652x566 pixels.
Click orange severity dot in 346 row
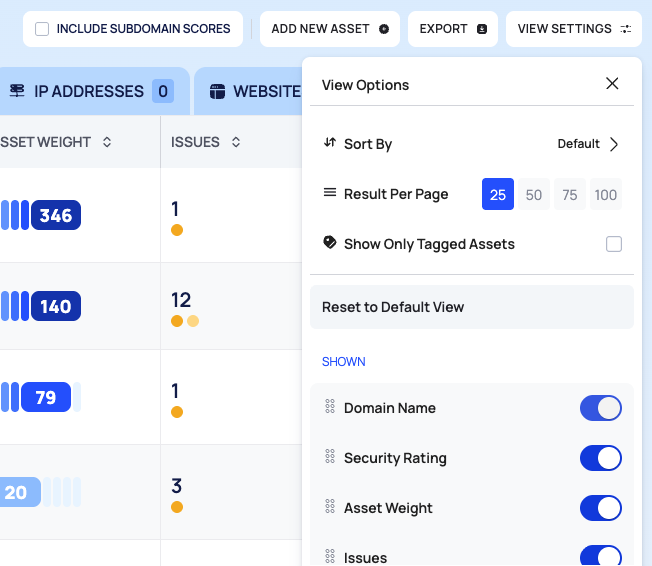177,230
